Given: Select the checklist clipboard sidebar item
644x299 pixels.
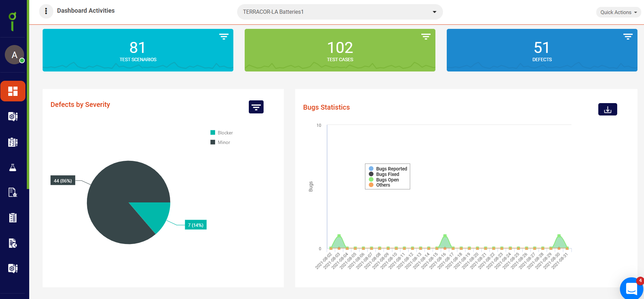Looking at the screenshot, I should click(x=13, y=218).
